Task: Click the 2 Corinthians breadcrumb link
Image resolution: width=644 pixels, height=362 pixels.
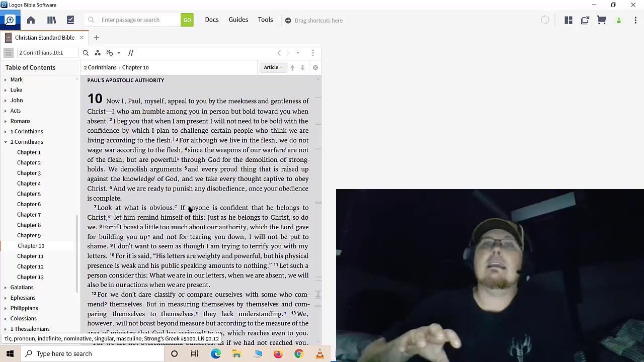Action: (x=100, y=67)
